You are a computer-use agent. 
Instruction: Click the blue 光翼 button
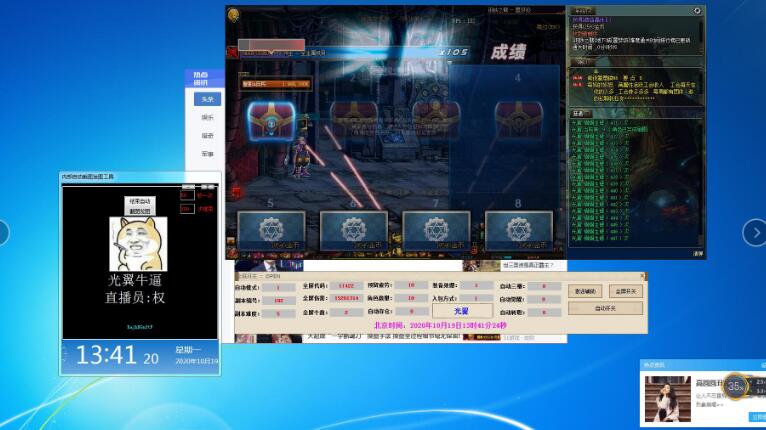click(x=462, y=311)
